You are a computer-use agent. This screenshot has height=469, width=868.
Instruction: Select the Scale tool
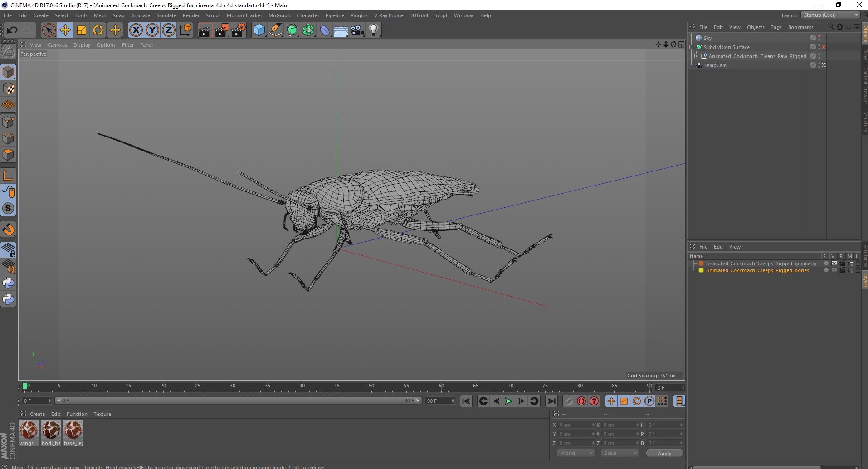pyautogui.click(x=82, y=30)
